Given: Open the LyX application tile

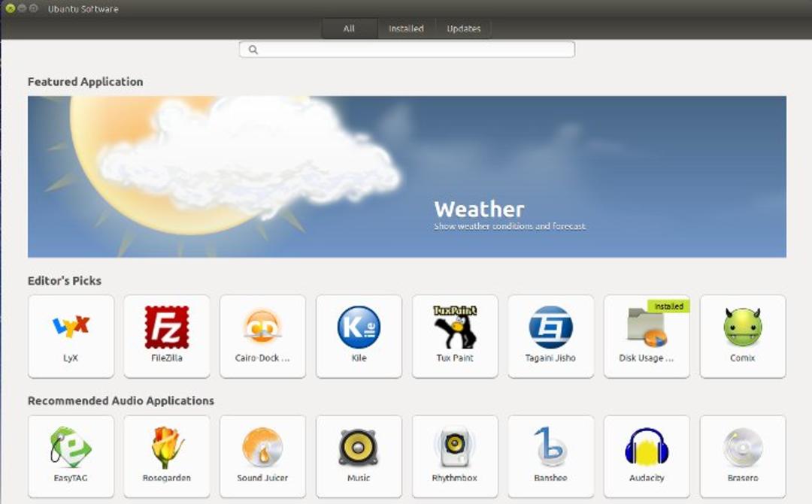Looking at the screenshot, I should pyautogui.click(x=71, y=337).
